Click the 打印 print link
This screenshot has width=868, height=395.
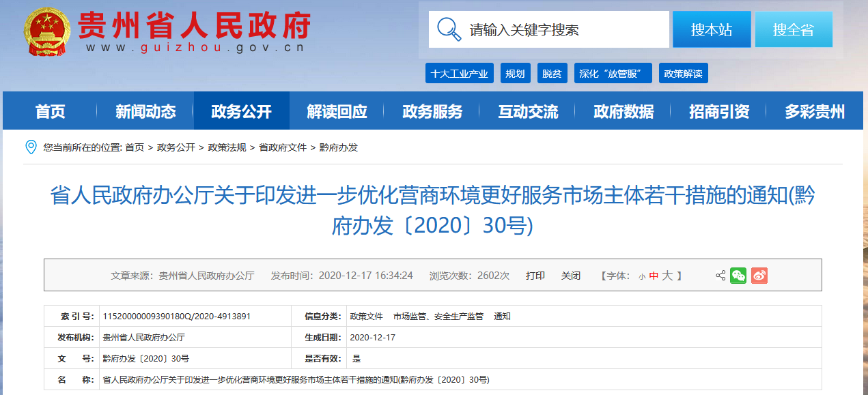535,276
